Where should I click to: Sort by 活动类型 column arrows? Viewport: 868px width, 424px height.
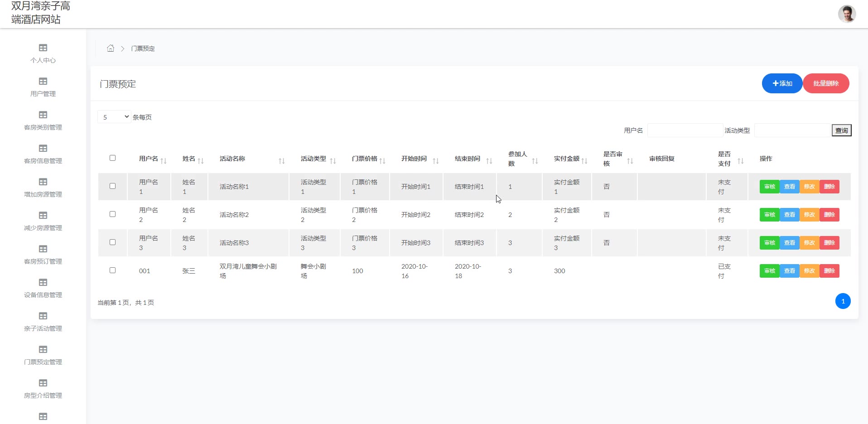333,161
